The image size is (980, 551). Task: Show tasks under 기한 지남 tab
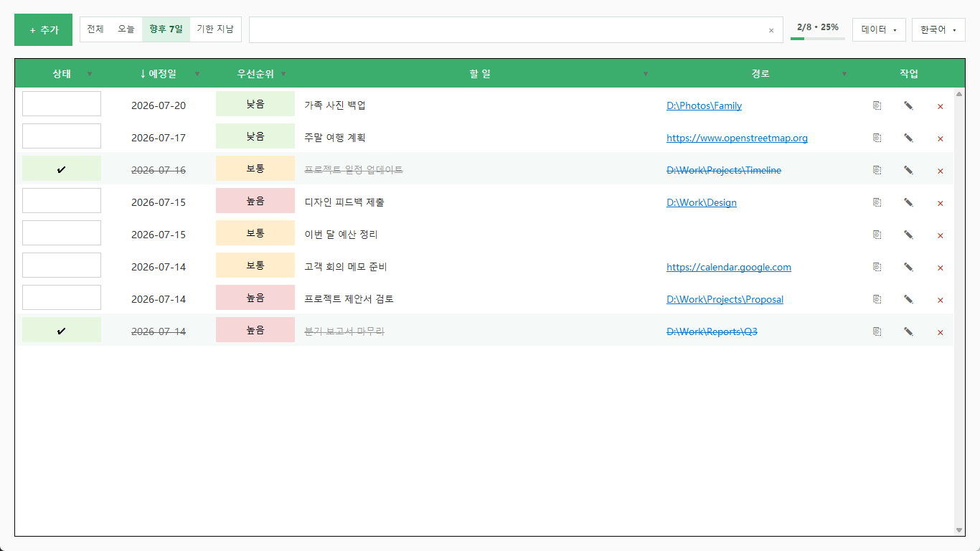(215, 29)
